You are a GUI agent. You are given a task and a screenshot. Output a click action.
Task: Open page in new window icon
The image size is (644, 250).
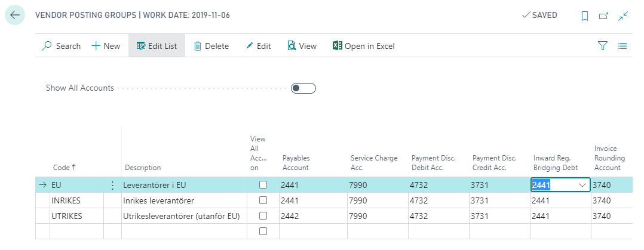603,16
